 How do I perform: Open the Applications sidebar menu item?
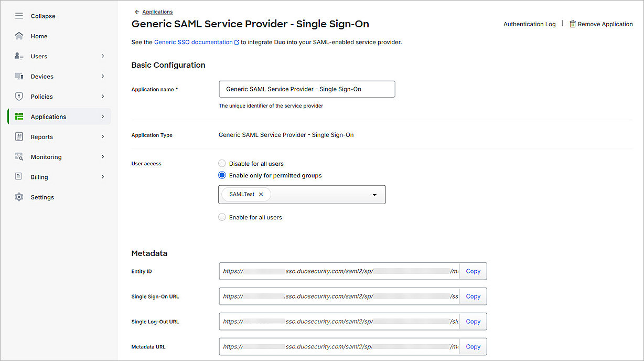pyautogui.click(x=48, y=116)
